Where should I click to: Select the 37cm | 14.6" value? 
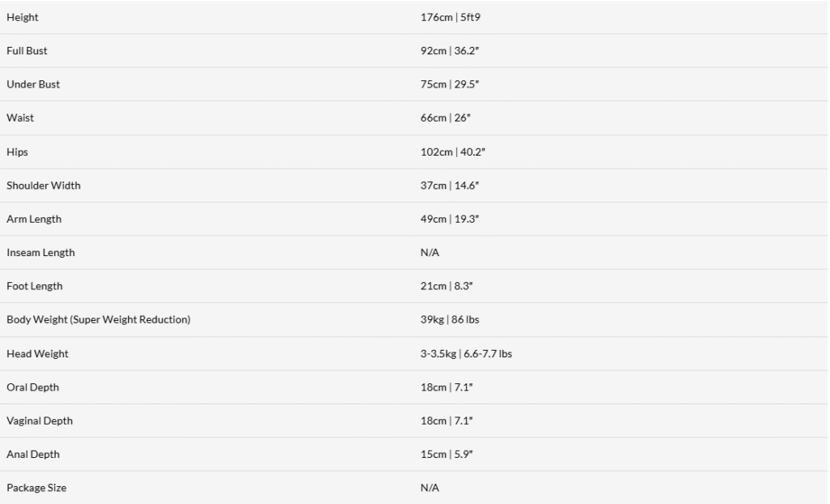tap(449, 186)
